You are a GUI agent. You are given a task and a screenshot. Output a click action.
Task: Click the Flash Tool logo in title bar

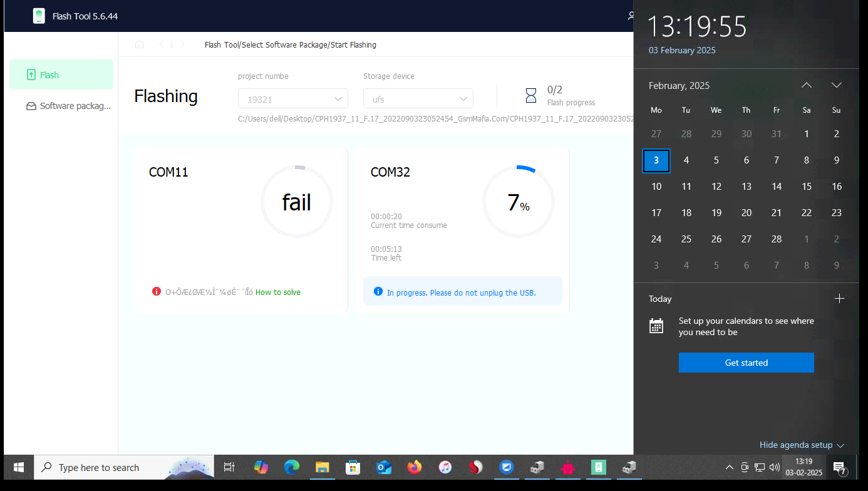click(39, 16)
